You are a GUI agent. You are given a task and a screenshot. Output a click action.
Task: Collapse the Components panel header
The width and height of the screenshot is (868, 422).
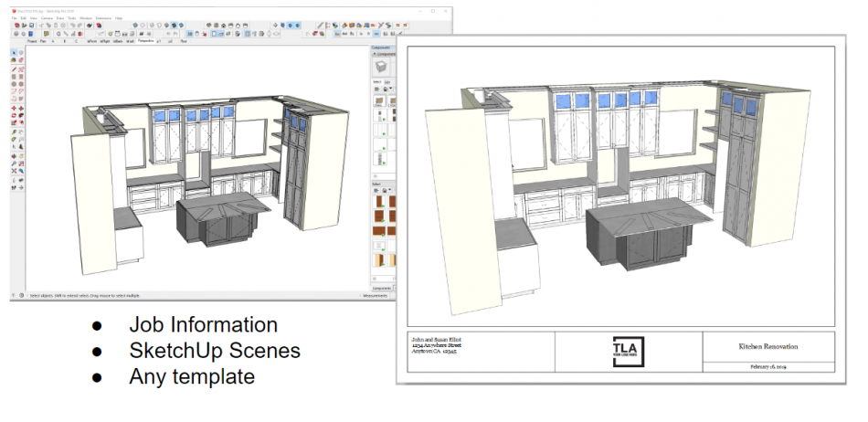(382, 54)
